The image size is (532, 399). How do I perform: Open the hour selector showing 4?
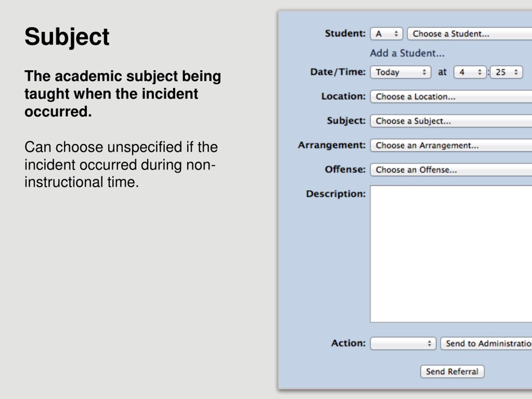click(x=470, y=72)
